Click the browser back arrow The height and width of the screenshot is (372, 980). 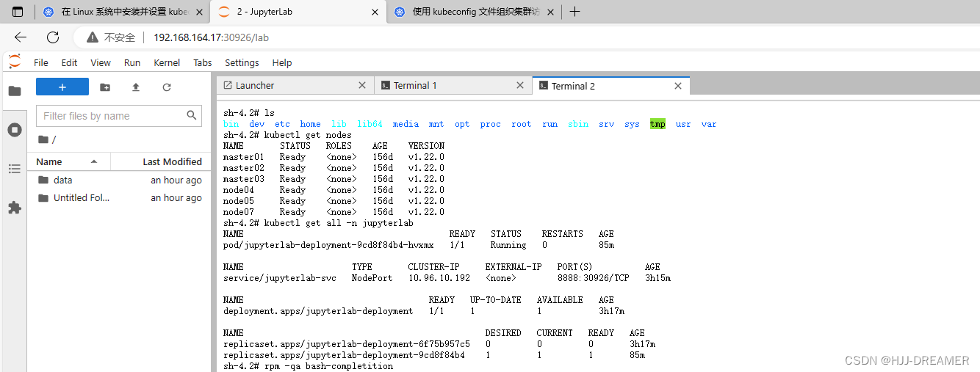click(21, 37)
